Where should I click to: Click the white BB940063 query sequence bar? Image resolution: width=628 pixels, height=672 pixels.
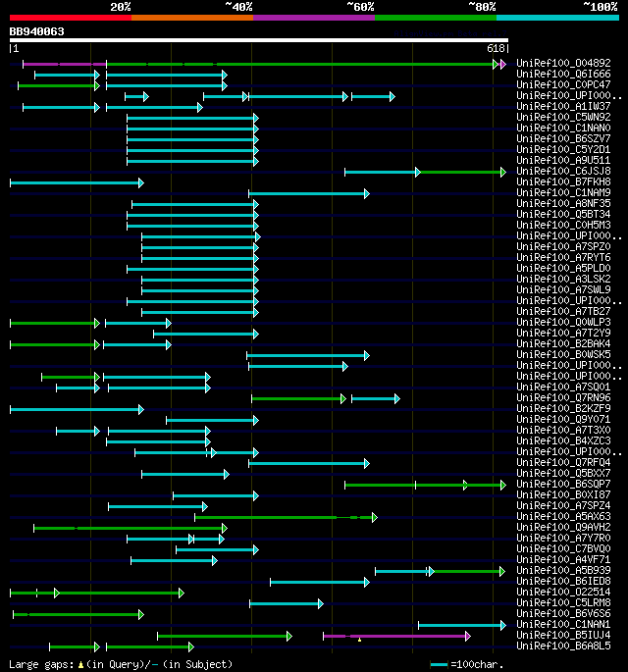(259, 40)
